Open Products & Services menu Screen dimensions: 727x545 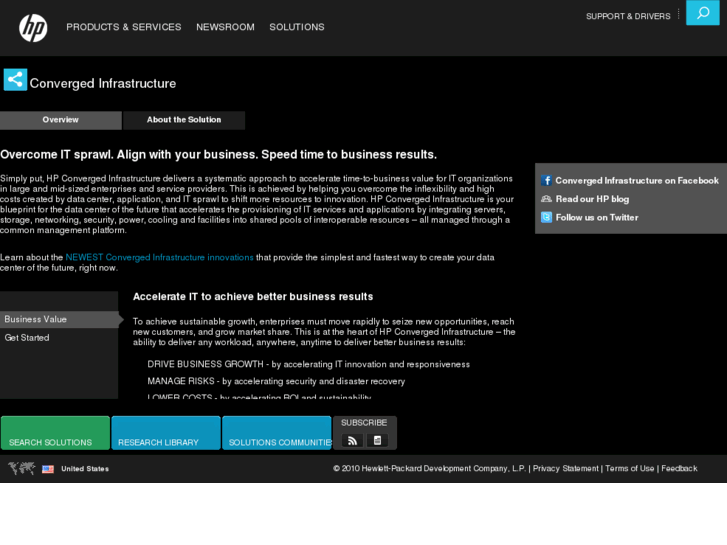(x=124, y=27)
